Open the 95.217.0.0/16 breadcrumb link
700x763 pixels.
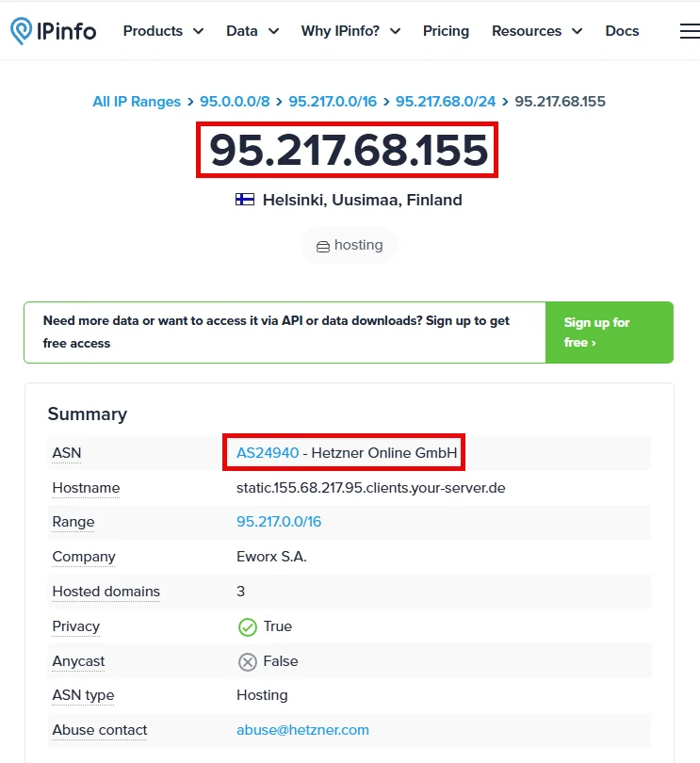pyautogui.click(x=333, y=101)
